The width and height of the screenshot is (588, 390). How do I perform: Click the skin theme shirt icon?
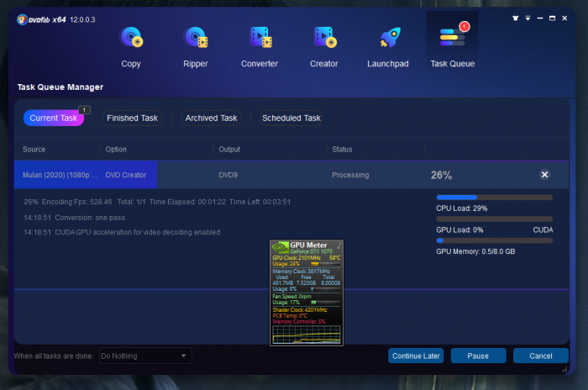514,17
